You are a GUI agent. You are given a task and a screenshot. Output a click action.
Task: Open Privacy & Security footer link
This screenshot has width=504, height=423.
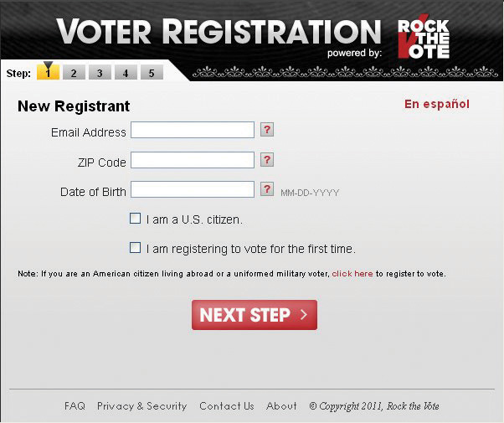click(142, 406)
